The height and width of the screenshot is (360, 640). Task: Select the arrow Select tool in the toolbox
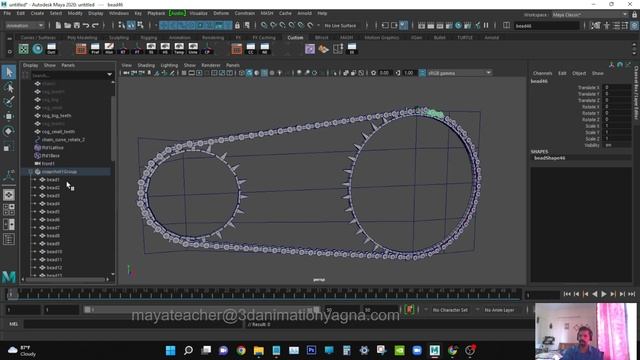tap(9, 72)
